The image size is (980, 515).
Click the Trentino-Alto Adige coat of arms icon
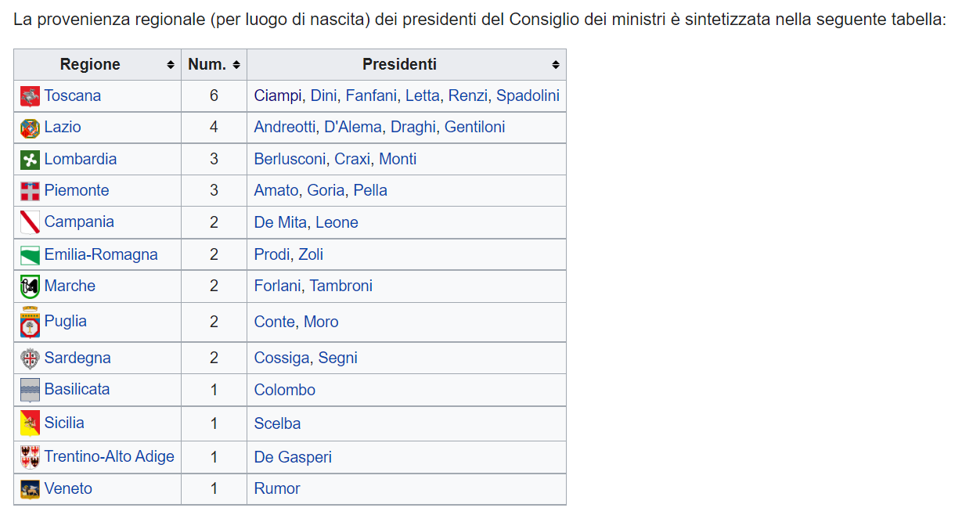tap(30, 457)
